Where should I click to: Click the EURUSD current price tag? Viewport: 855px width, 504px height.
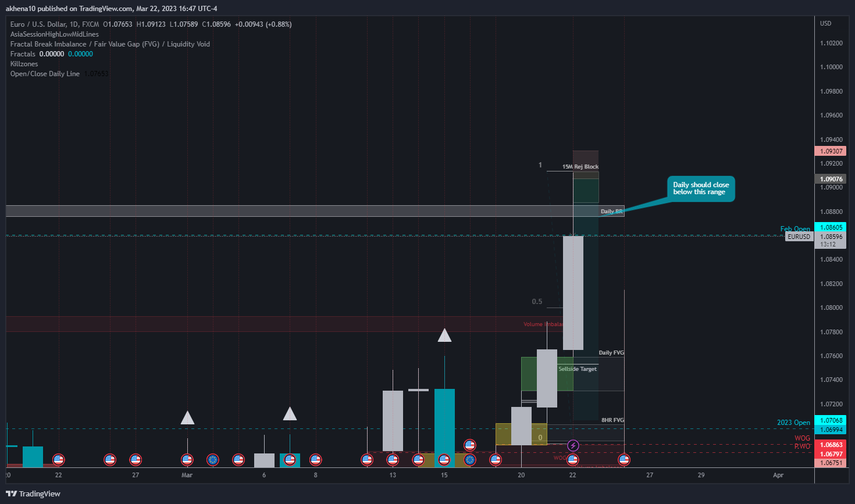click(799, 237)
